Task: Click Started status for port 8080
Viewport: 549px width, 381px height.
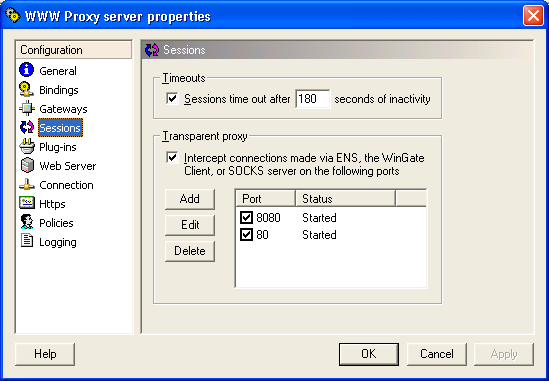Action: pyautogui.click(x=319, y=217)
